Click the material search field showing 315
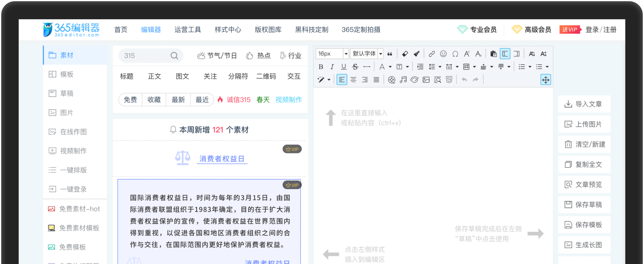Screen dimensions: 644x264 (x=145, y=56)
